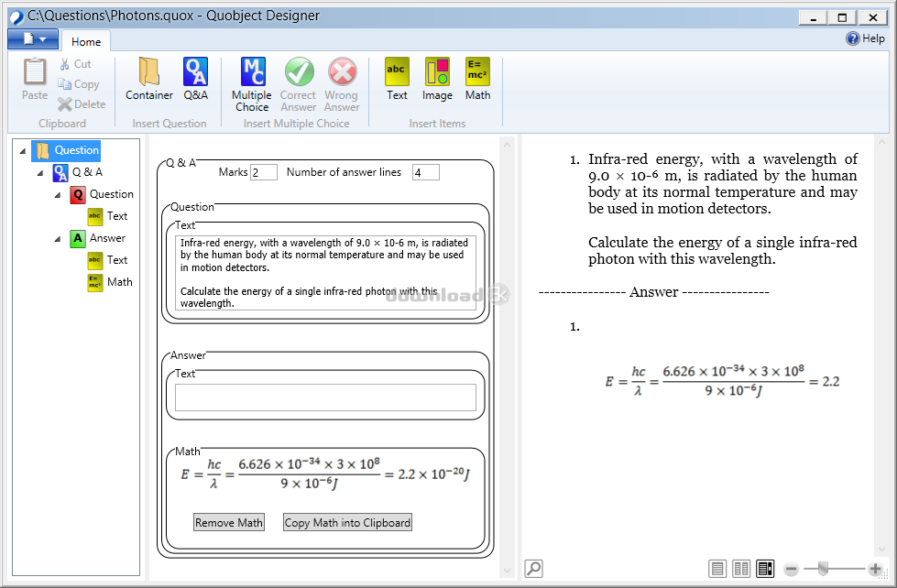The width and height of the screenshot is (897, 588).
Task: Switch preview to two-column layout icon
Action: tap(741, 569)
